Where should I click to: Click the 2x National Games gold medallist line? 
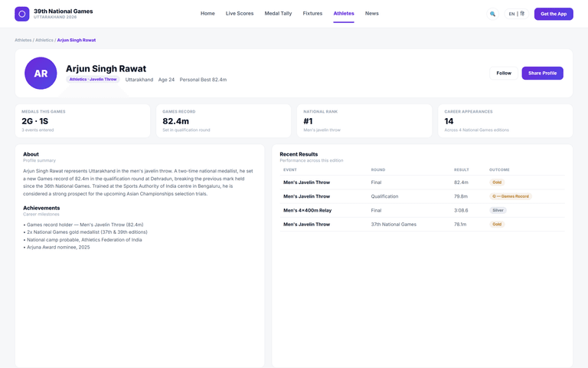pos(85,232)
